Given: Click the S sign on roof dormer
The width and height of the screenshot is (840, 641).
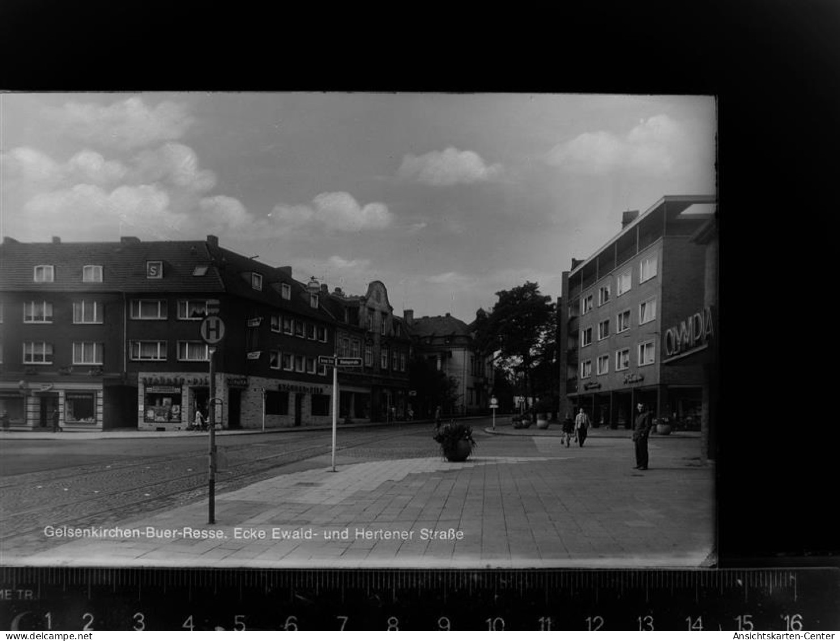Looking at the screenshot, I should [x=154, y=270].
